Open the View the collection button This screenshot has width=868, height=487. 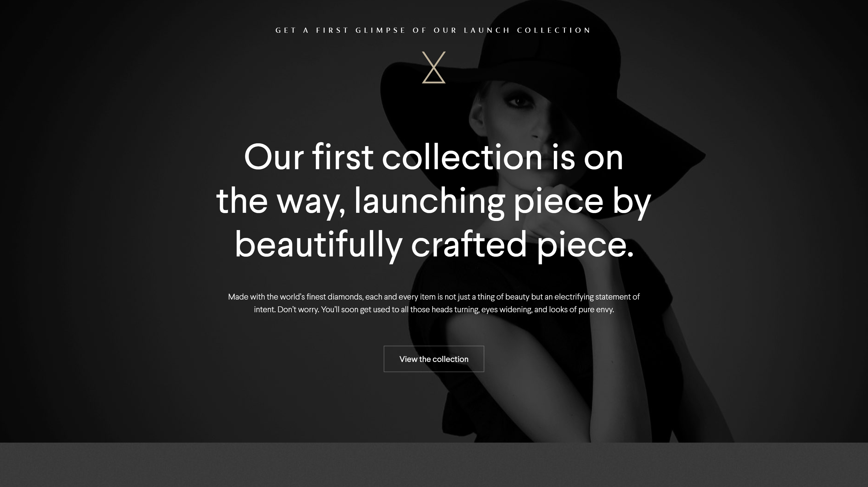434,359
